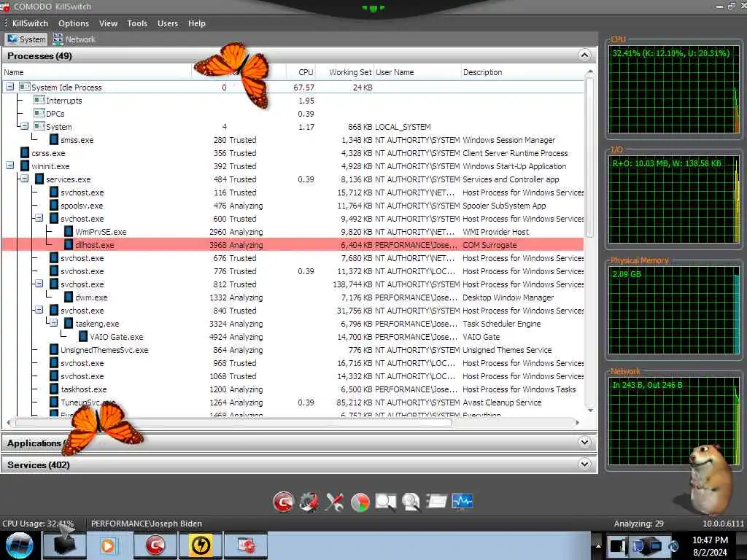The height and width of the screenshot is (560, 747).
Task: Open the Users menu
Action: (x=168, y=23)
